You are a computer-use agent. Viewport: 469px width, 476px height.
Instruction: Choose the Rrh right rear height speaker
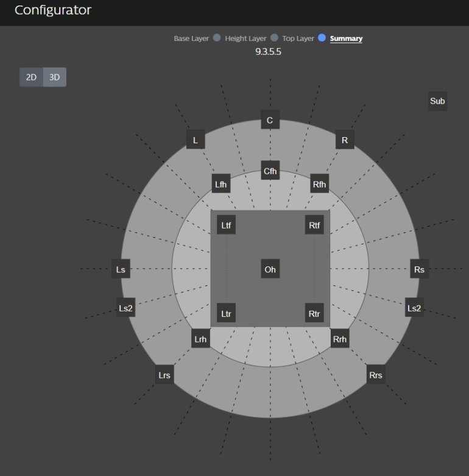tap(340, 339)
